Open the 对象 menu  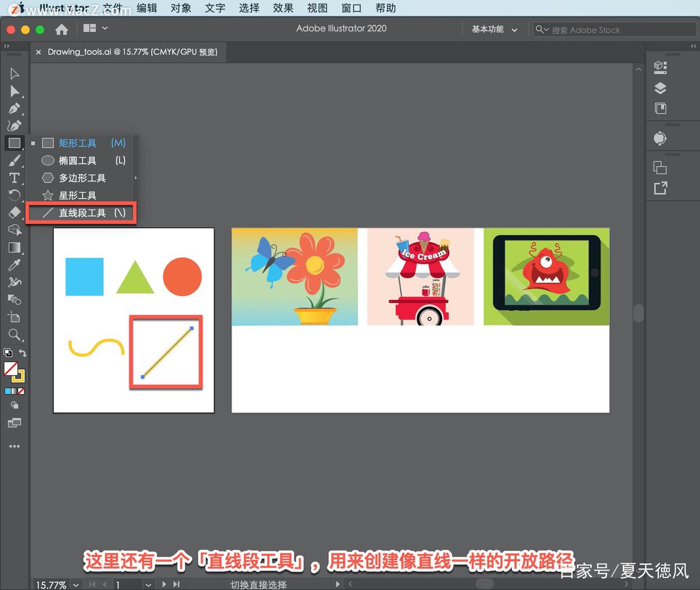[x=181, y=8]
